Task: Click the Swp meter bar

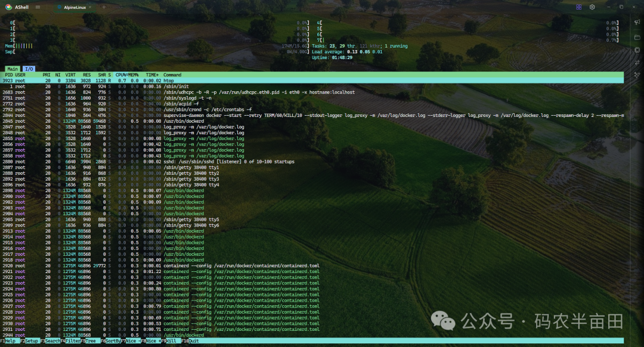Action: pyautogui.click(x=157, y=52)
